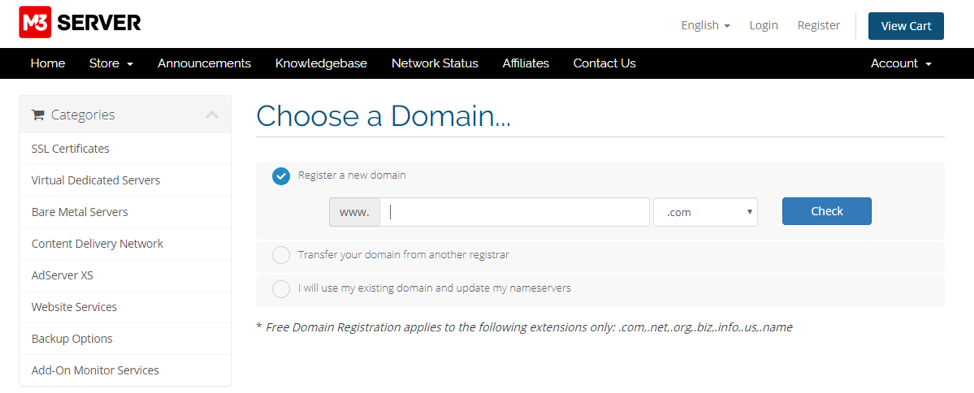
Task: Open Content Delivery Network category
Action: point(125,244)
